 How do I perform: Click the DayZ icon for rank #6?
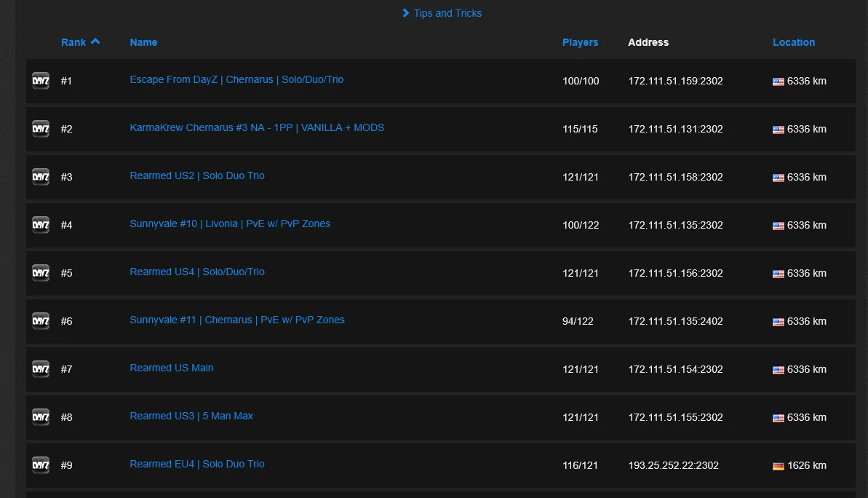pyautogui.click(x=41, y=321)
